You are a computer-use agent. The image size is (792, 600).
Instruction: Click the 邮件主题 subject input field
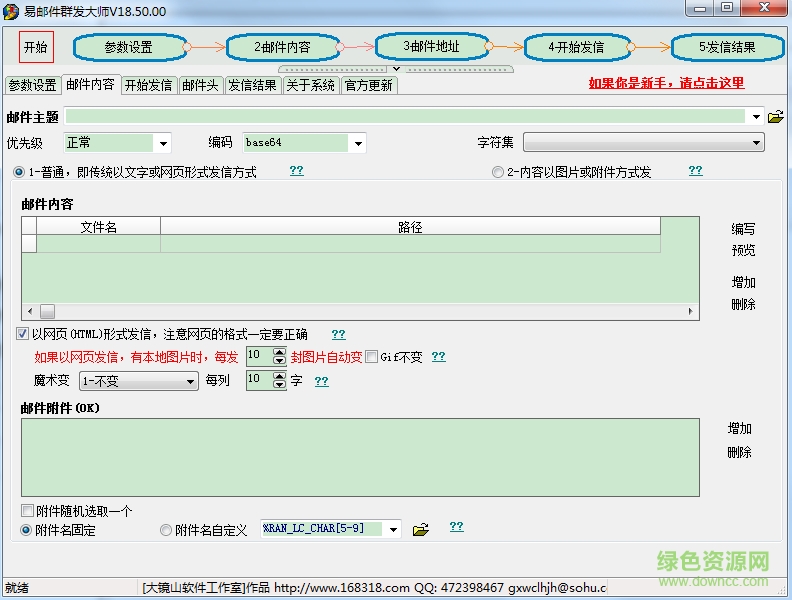coord(412,117)
